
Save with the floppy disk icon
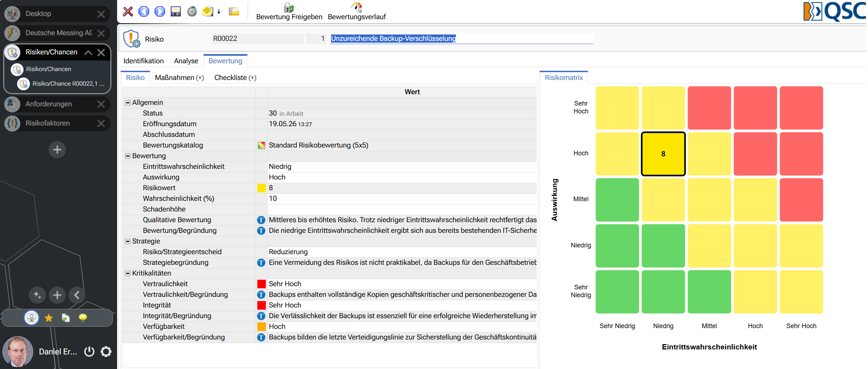[176, 12]
